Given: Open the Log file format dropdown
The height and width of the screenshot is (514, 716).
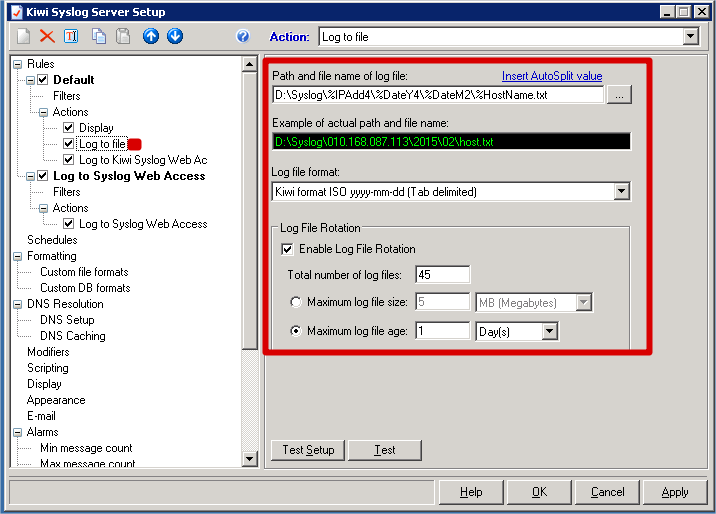Looking at the screenshot, I should [621, 192].
